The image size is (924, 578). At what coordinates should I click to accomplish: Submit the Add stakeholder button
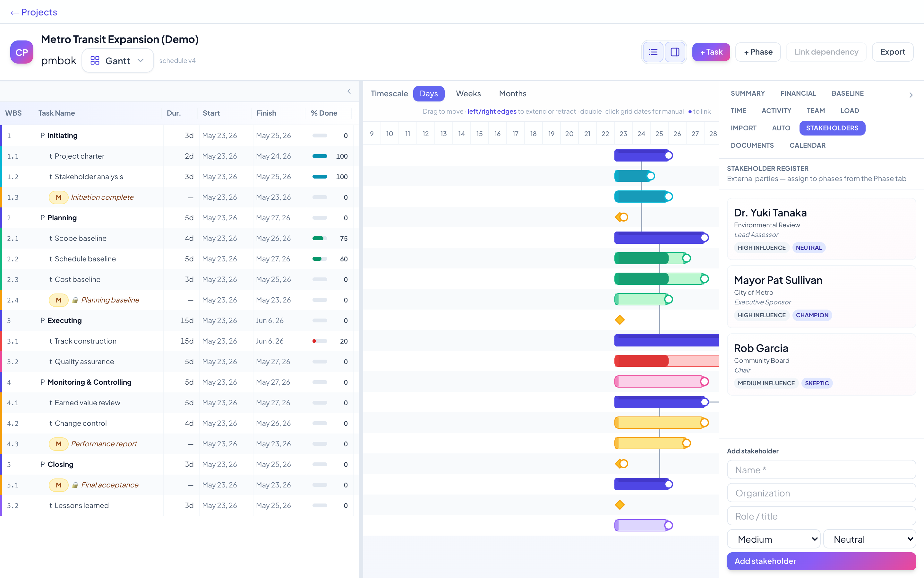click(821, 561)
